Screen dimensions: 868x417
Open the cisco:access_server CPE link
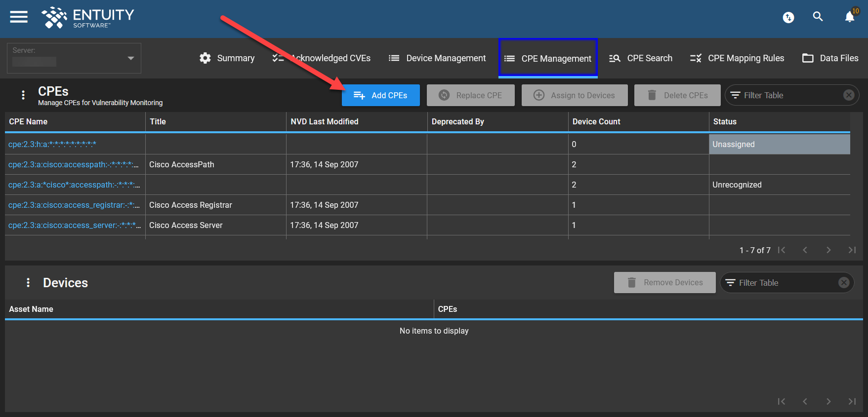tap(75, 225)
